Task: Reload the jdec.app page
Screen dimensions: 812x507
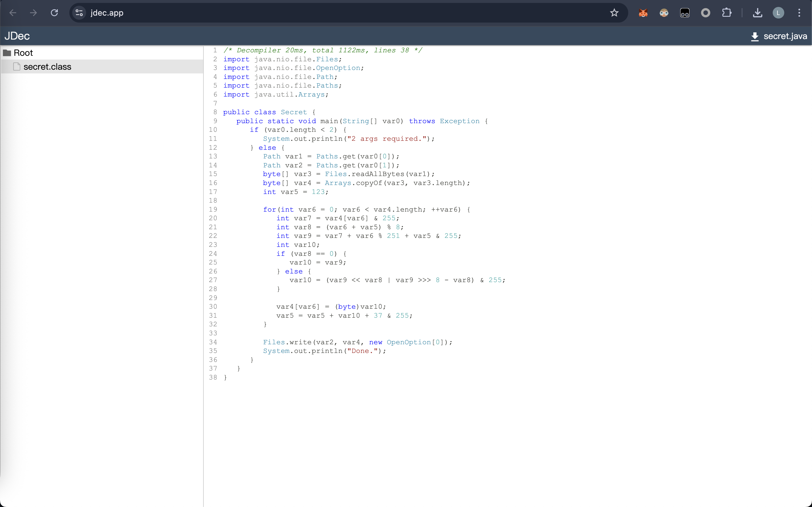Action: point(54,13)
